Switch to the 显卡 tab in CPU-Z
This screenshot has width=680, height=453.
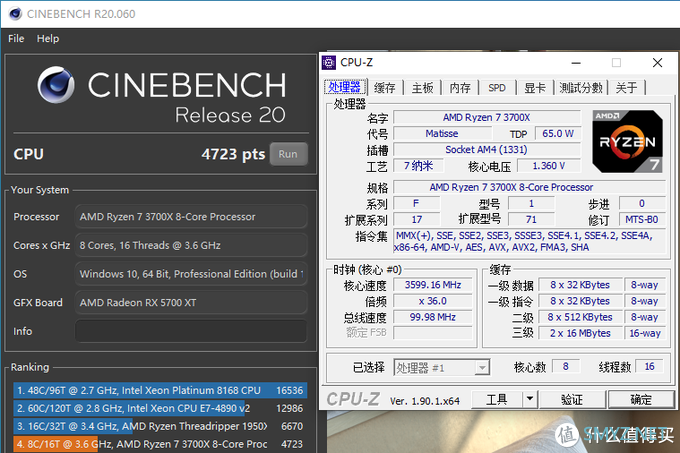(535, 88)
